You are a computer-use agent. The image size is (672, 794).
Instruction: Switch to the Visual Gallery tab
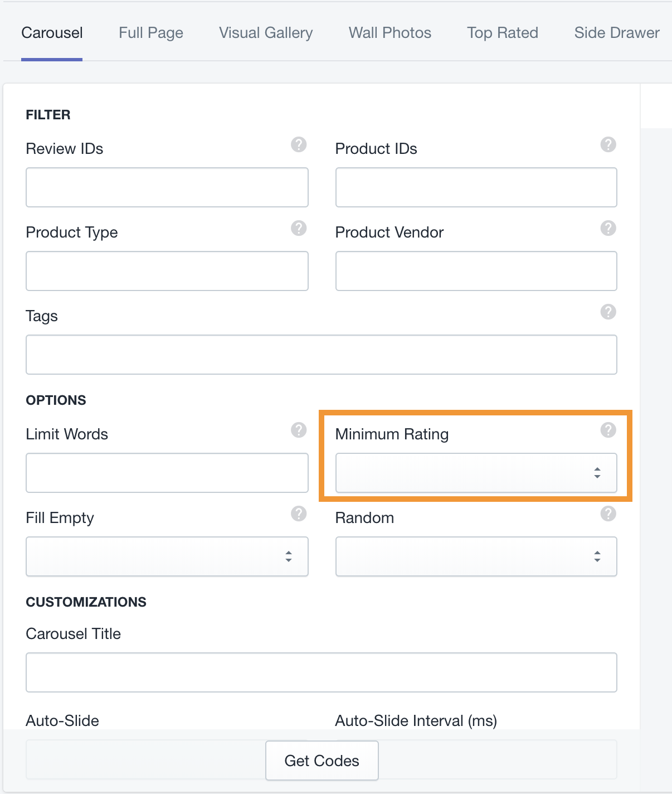266,33
